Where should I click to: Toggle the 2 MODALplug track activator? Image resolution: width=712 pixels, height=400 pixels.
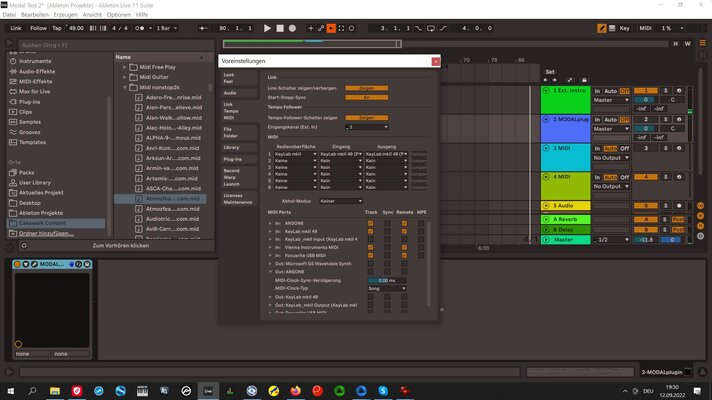pyautogui.click(x=646, y=119)
